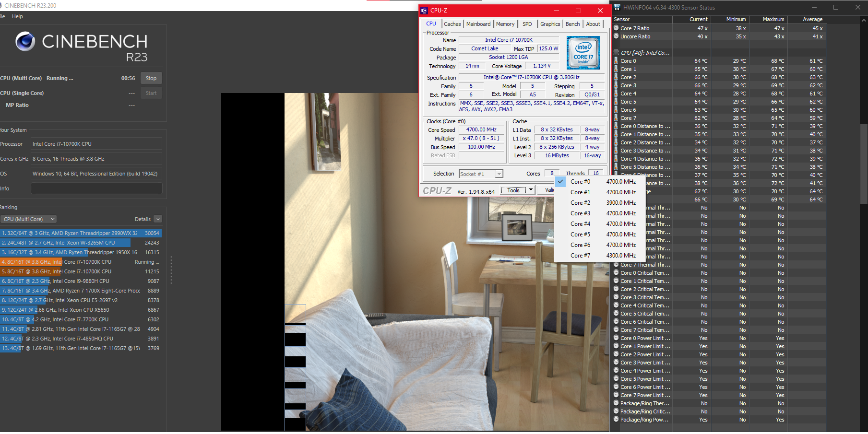
Task: Select the Core i7-7700K ranking row
Action: pyautogui.click(x=81, y=319)
